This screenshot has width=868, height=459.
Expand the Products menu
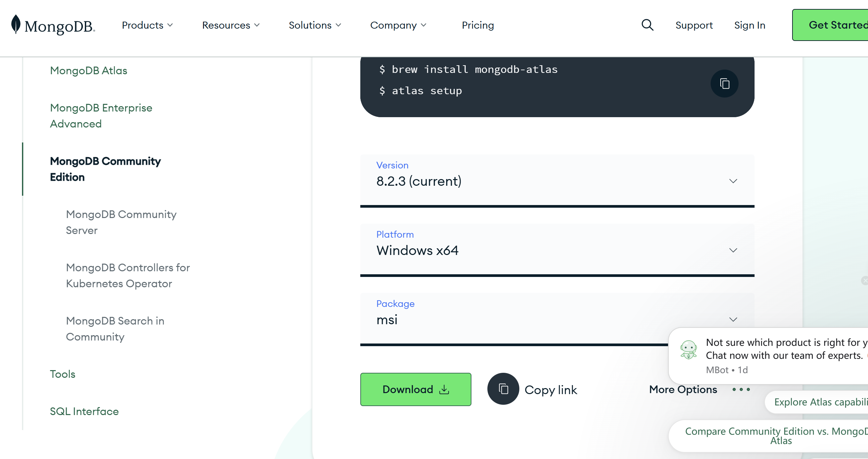click(147, 25)
